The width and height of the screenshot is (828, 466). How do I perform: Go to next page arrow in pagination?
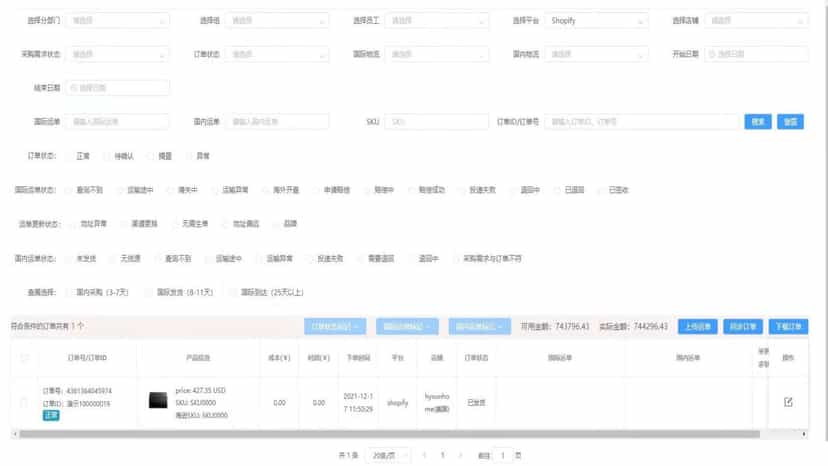tap(460, 455)
